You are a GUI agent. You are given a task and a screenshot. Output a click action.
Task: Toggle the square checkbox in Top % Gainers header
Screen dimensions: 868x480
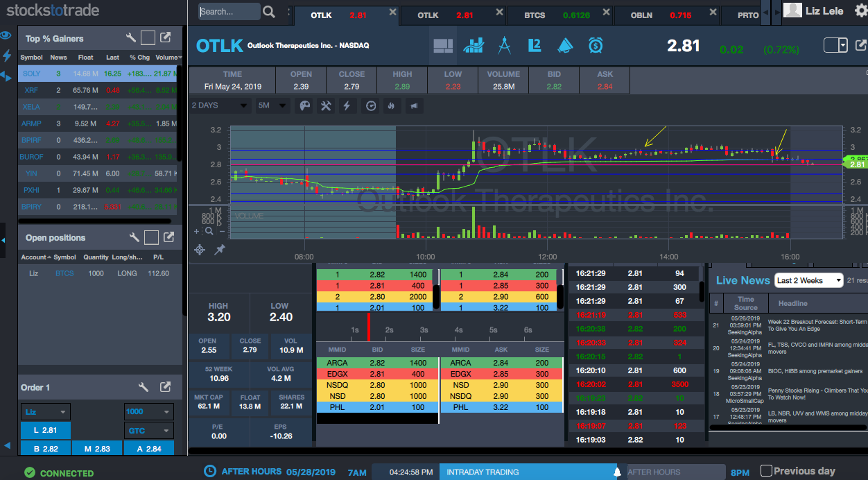coord(148,38)
